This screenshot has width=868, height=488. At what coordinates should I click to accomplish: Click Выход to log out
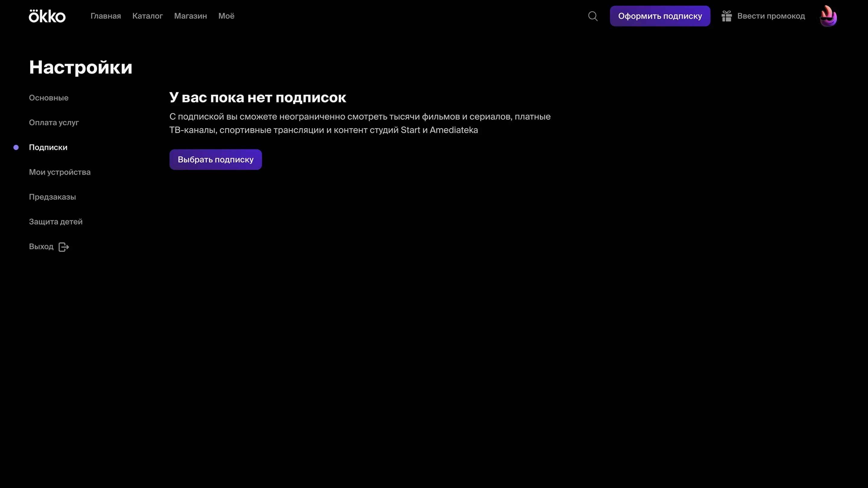pyautogui.click(x=41, y=246)
